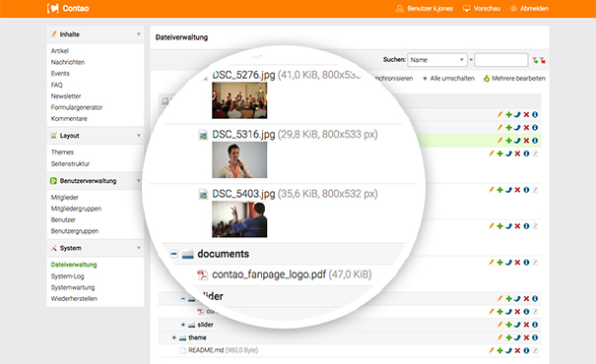Open Formulargenerator in the sidebar
596x364 pixels.
(x=77, y=107)
